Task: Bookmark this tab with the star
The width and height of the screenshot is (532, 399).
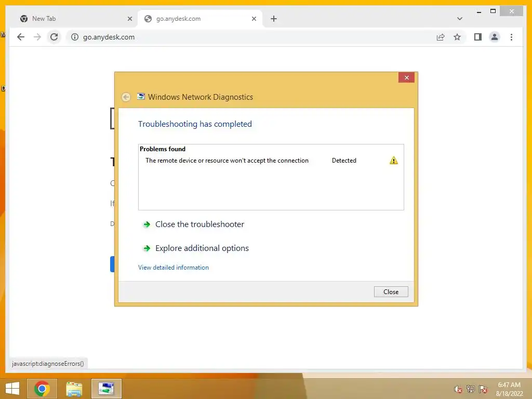Action: [x=457, y=37]
